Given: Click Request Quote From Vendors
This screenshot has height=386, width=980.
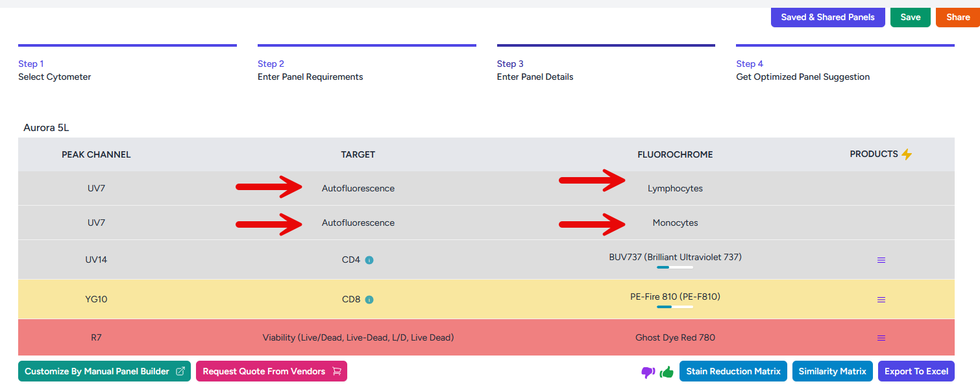Looking at the screenshot, I should (x=271, y=372).
